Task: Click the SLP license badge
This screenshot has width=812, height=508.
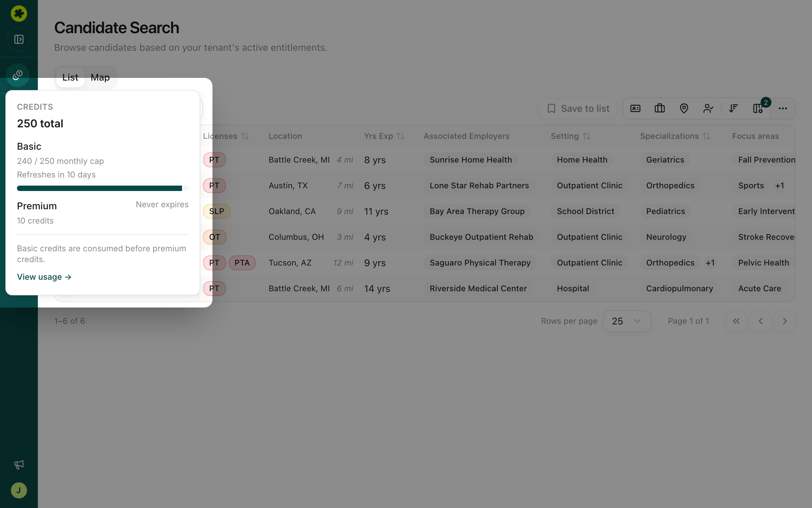Action: [x=217, y=211]
